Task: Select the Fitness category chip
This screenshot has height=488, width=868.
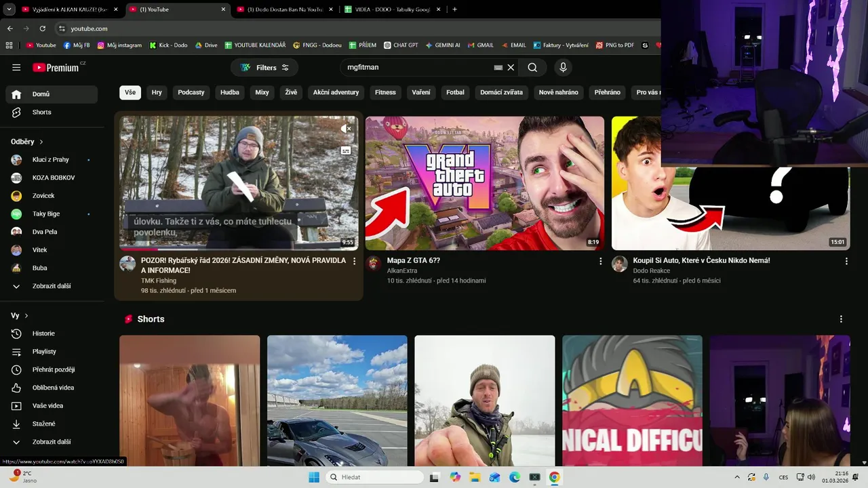Action: [x=385, y=92]
